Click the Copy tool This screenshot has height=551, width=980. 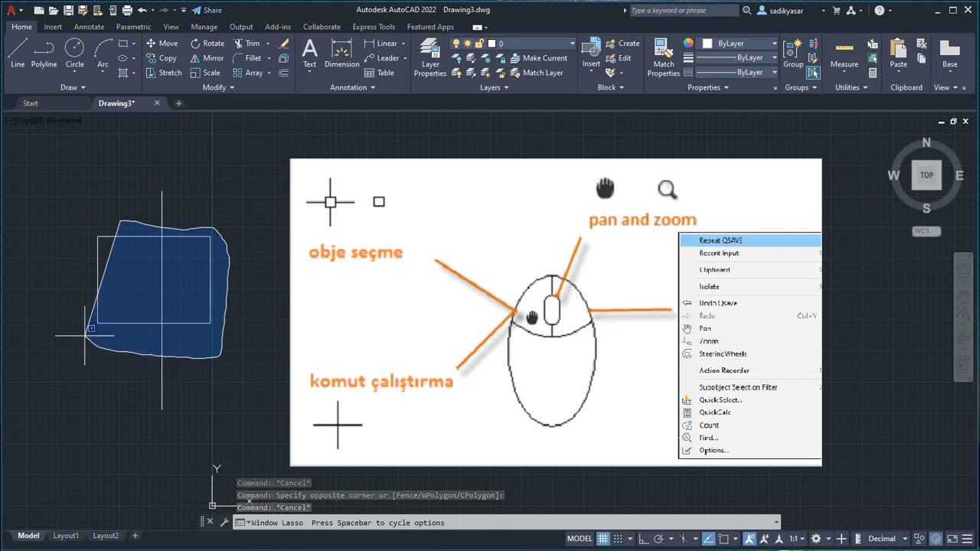[x=162, y=58]
